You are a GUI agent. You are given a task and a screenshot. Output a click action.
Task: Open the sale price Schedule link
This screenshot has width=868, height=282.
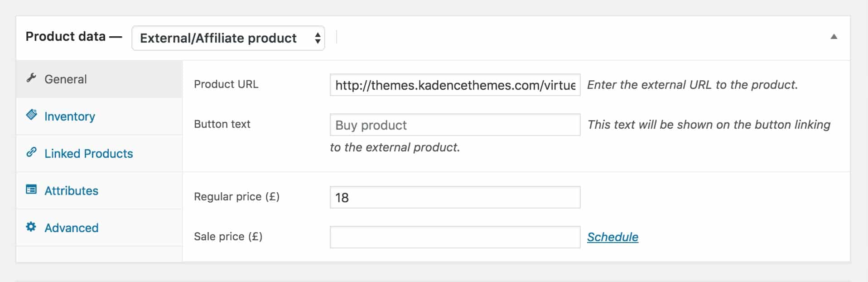(612, 237)
